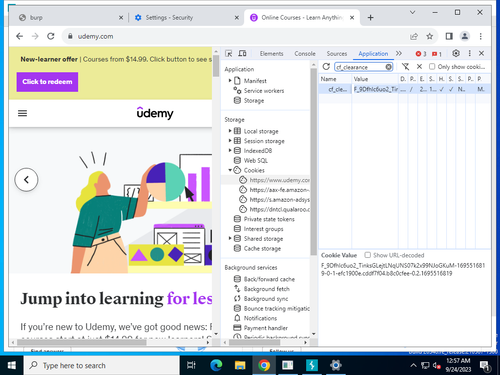Click the red error count badge
This screenshot has width=500, height=375.
point(421,54)
